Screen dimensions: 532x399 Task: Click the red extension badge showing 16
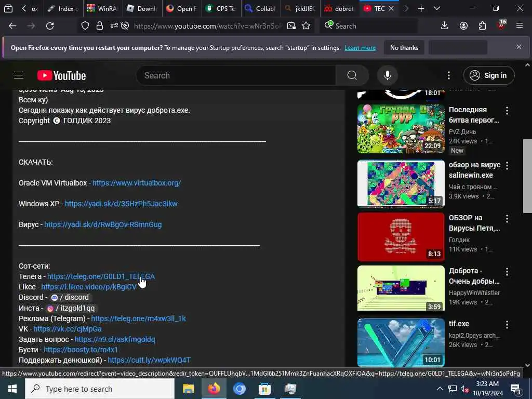click(x=501, y=24)
